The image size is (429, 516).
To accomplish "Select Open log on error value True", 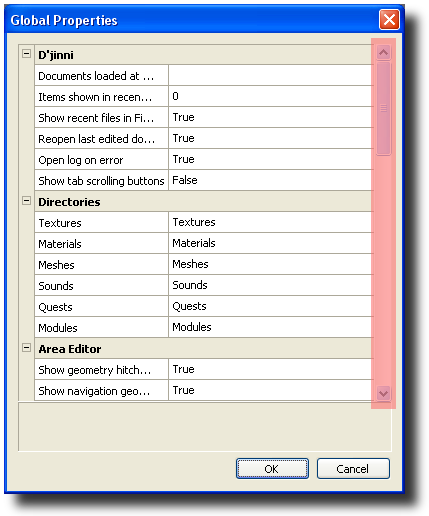I will [x=271, y=159].
